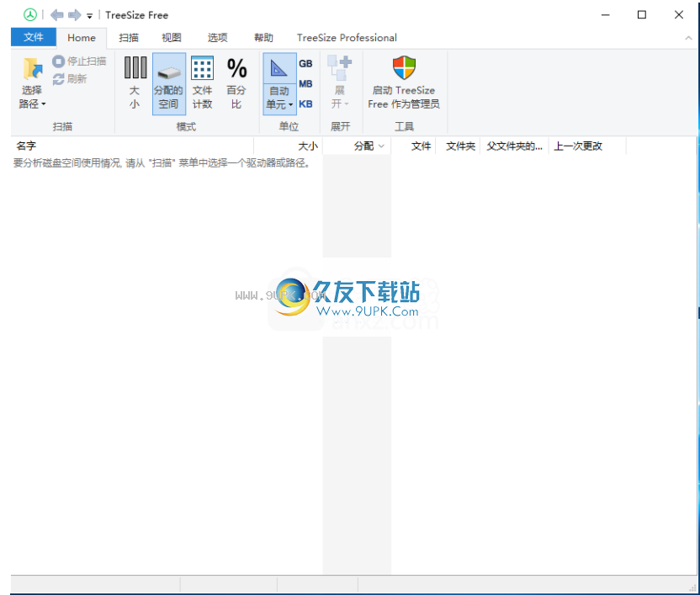The width and height of the screenshot is (700, 595).
Task: Click the window resize grip in status bar
Action: (693, 588)
